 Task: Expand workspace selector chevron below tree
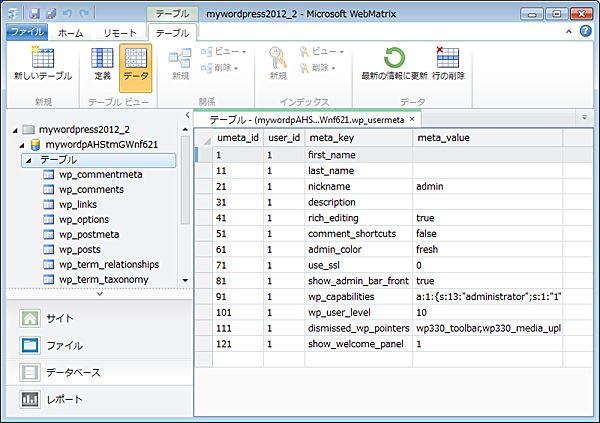pos(99,294)
